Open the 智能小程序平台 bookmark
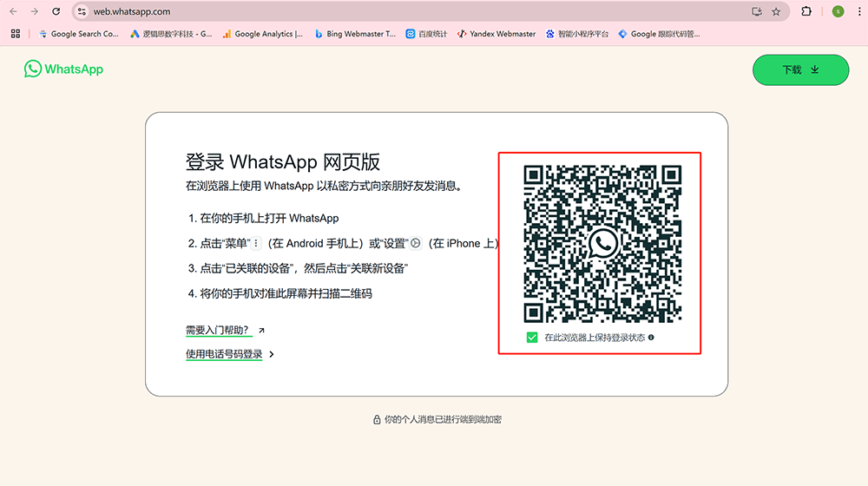Image resolution: width=868 pixels, height=486 pixels. click(x=577, y=34)
